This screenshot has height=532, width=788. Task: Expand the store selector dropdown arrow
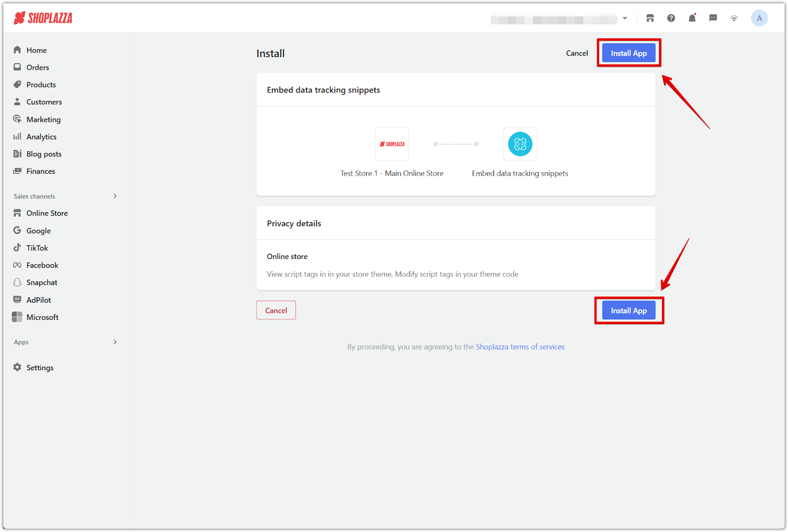coord(625,18)
